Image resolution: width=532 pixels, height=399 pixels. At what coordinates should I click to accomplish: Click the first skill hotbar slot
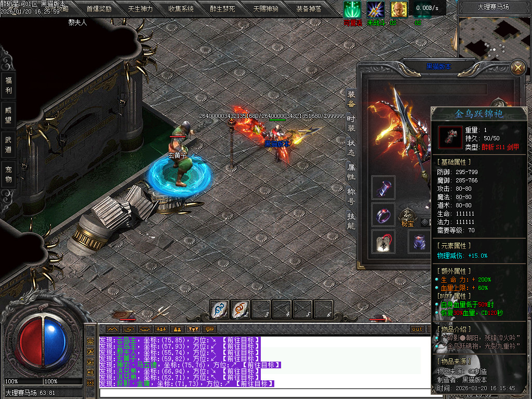pos(219,310)
